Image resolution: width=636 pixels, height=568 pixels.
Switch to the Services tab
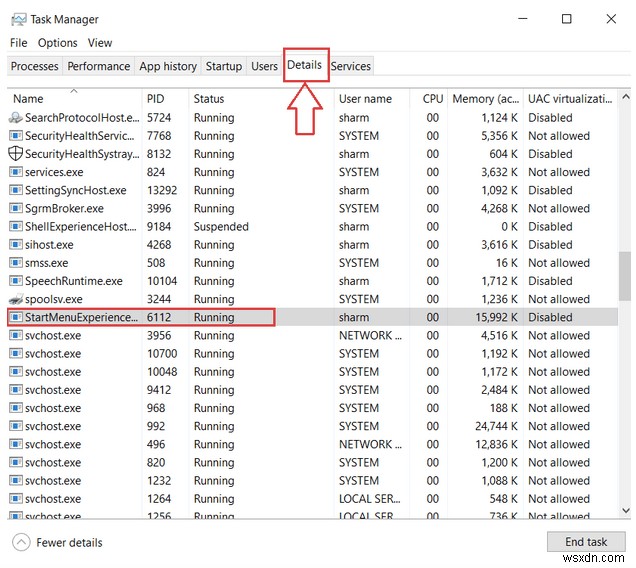coord(350,66)
